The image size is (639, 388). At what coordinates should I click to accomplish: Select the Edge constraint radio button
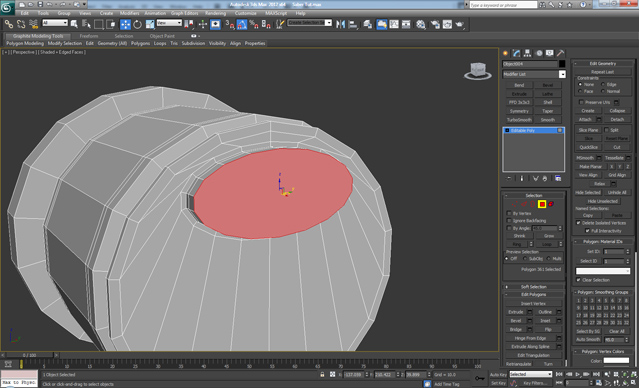click(603, 84)
